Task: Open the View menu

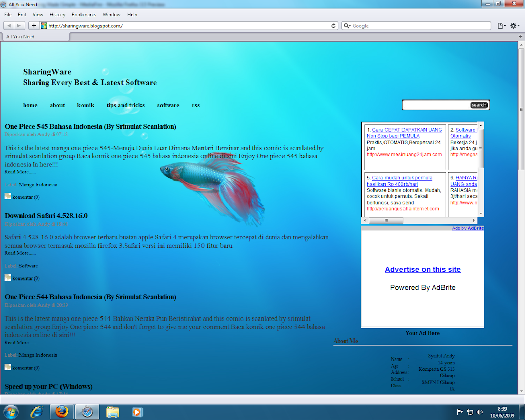Action: click(38, 15)
